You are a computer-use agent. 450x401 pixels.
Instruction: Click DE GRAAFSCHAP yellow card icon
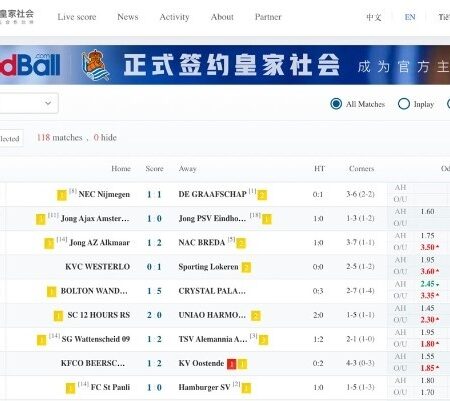[x=262, y=195]
